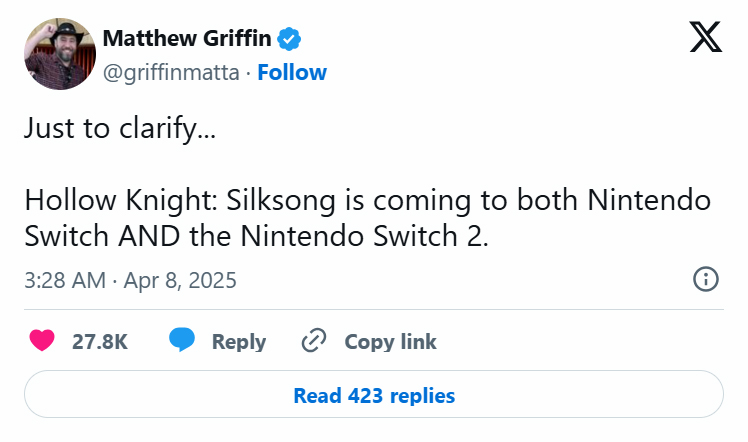Open the info icon beside the timestamp
Image resolution: width=748 pixels, height=442 pixels.
705,279
